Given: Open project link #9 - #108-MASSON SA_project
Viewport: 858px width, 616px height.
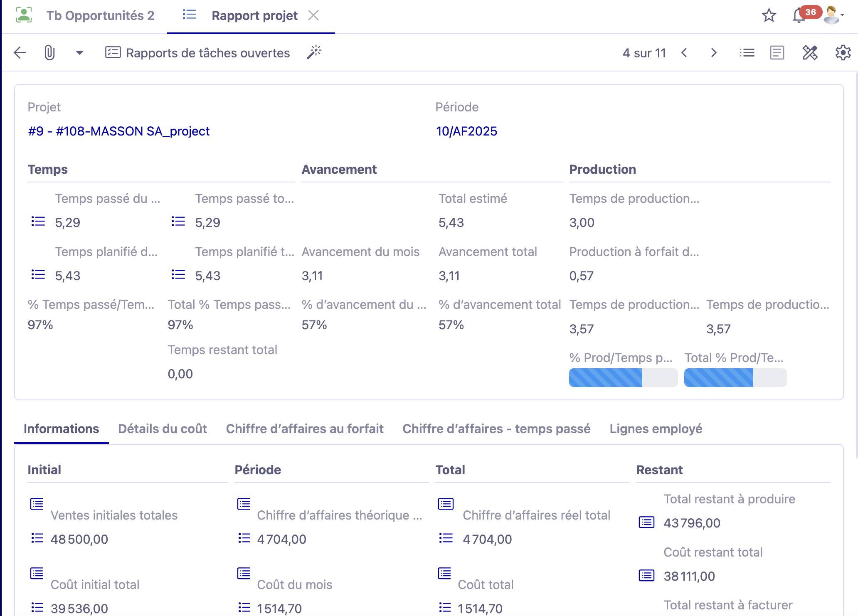Looking at the screenshot, I should pyautogui.click(x=118, y=131).
